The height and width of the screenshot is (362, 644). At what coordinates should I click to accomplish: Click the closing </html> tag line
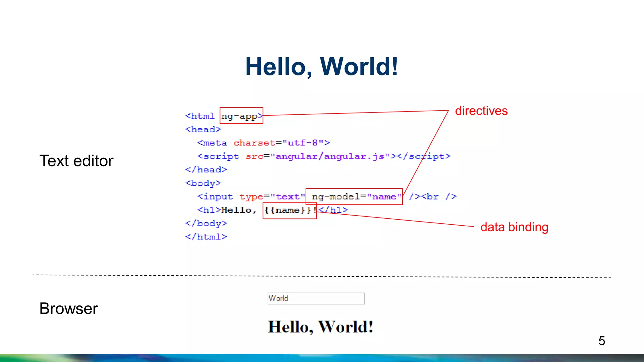pos(206,237)
